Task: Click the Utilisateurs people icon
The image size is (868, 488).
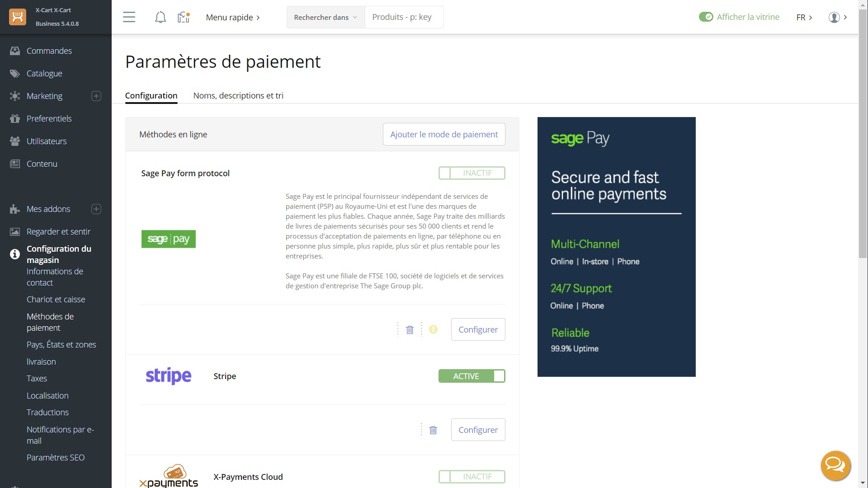Action: (x=15, y=141)
